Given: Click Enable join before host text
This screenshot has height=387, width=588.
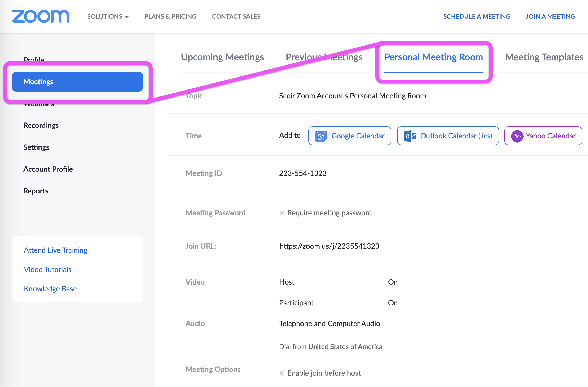Looking at the screenshot, I should 324,373.
